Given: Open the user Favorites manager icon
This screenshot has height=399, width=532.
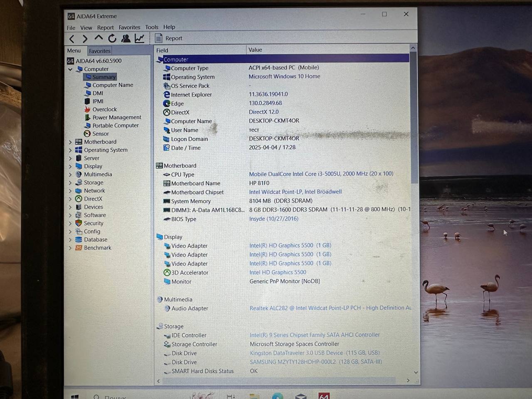Looking at the screenshot, I should [x=126, y=38].
